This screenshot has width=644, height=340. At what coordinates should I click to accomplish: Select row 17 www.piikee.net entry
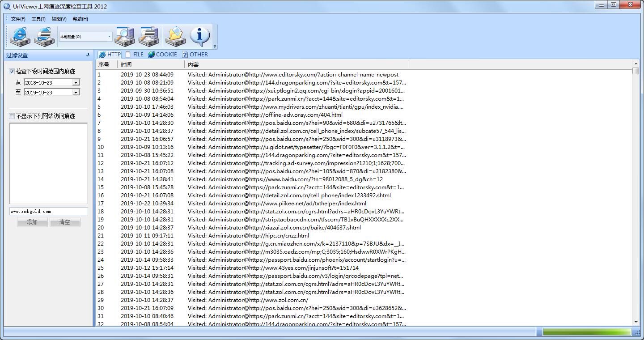[x=251, y=204]
